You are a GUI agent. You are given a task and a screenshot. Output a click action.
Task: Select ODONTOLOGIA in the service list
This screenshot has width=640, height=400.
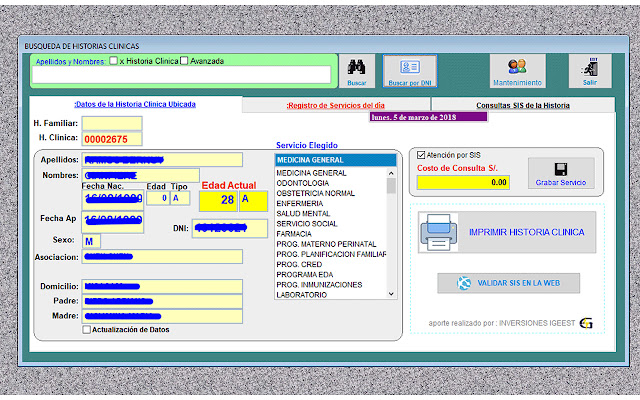pos(302,183)
